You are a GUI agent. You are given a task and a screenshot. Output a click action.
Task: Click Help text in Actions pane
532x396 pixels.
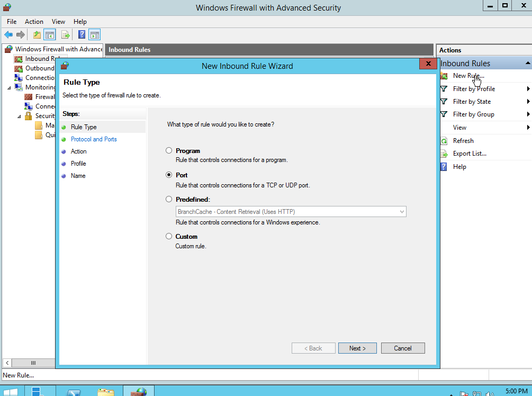tap(459, 167)
